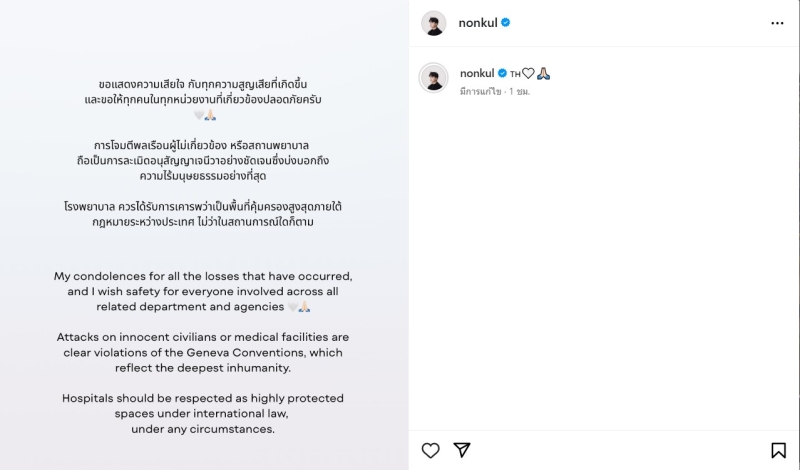Click the TH text in the caption
This screenshot has width=800, height=470.
[515, 73]
